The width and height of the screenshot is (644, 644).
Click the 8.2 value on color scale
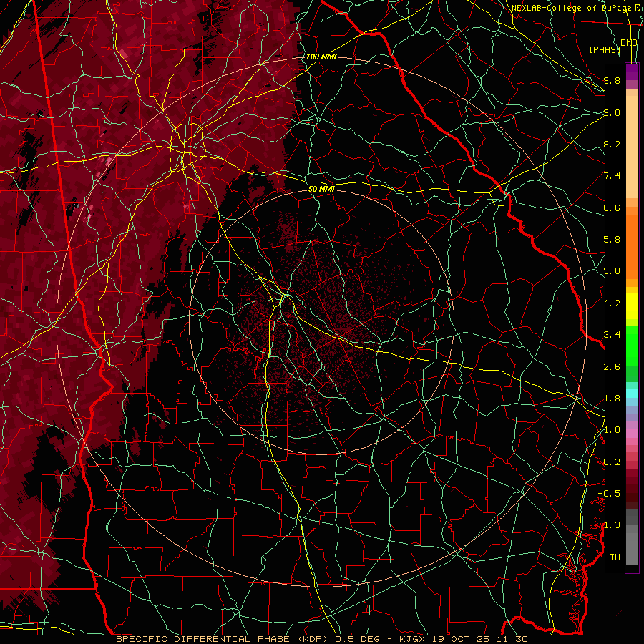tap(612, 144)
